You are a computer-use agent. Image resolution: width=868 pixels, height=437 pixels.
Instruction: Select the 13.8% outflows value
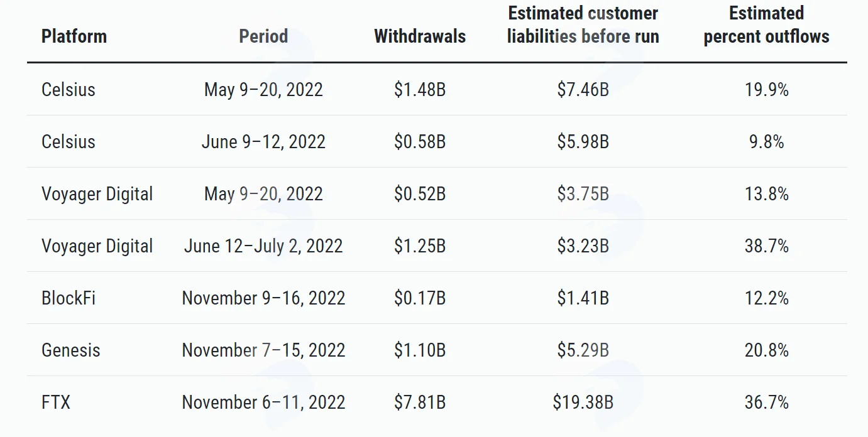[767, 193]
